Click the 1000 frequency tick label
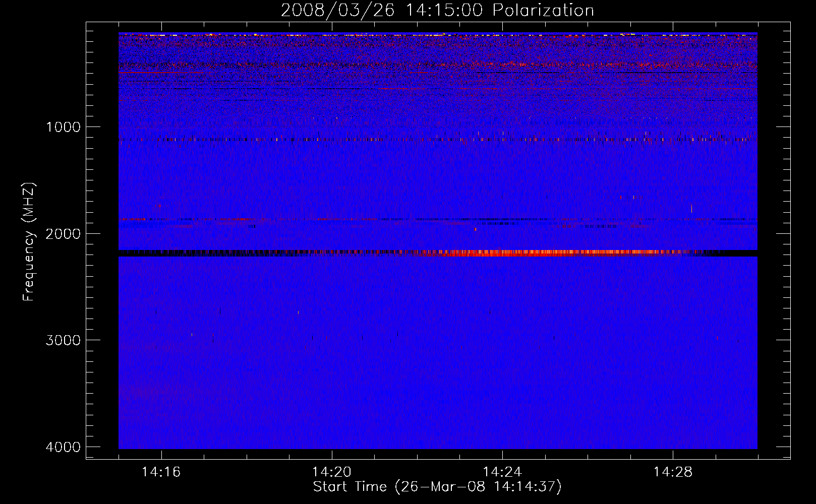The image size is (816, 504). click(x=63, y=127)
